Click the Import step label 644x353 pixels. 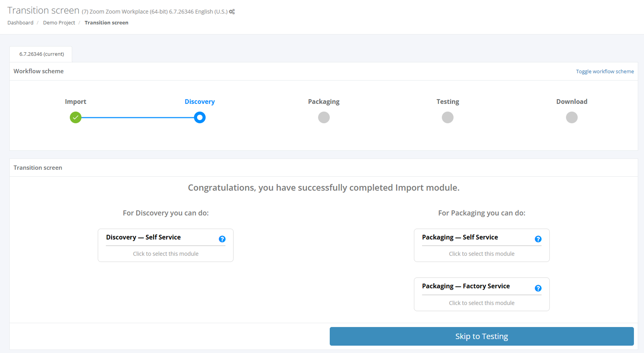76,102
